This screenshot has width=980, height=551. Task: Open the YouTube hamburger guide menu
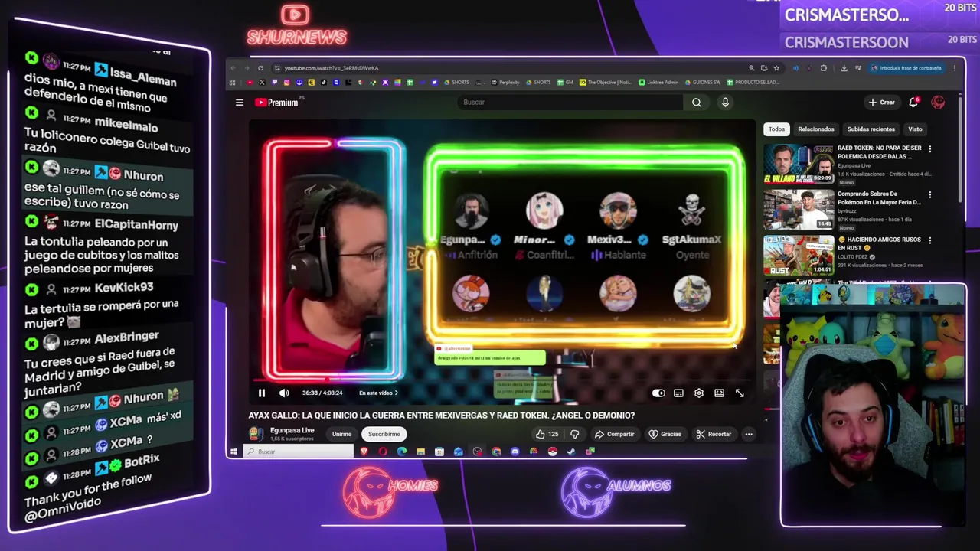tap(240, 103)
